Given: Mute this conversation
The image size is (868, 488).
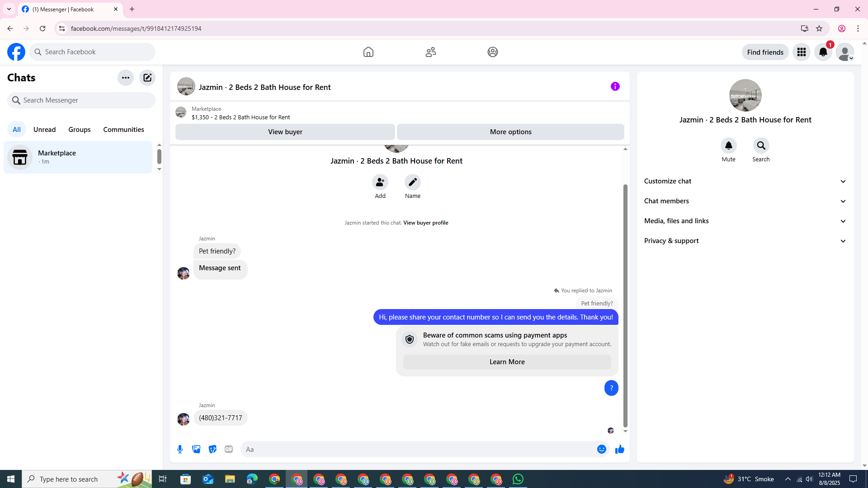Looking at the screenshot, I should [728, 146].
